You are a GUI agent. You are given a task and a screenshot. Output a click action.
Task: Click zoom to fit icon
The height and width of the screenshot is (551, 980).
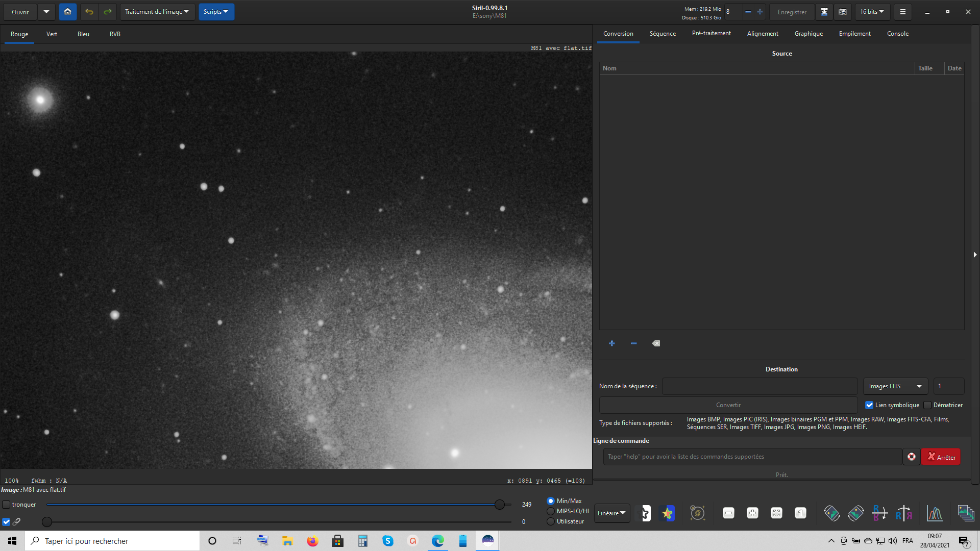point(776,513)
